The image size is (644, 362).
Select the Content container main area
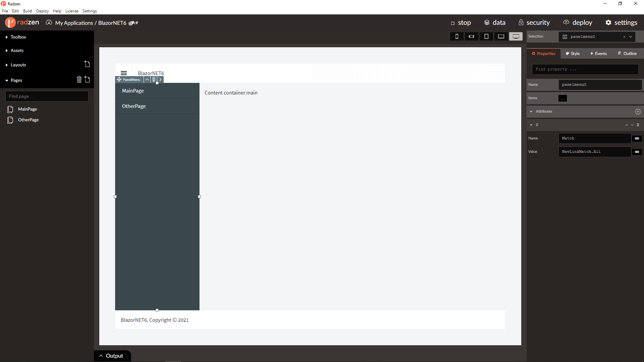coord(231,93)
